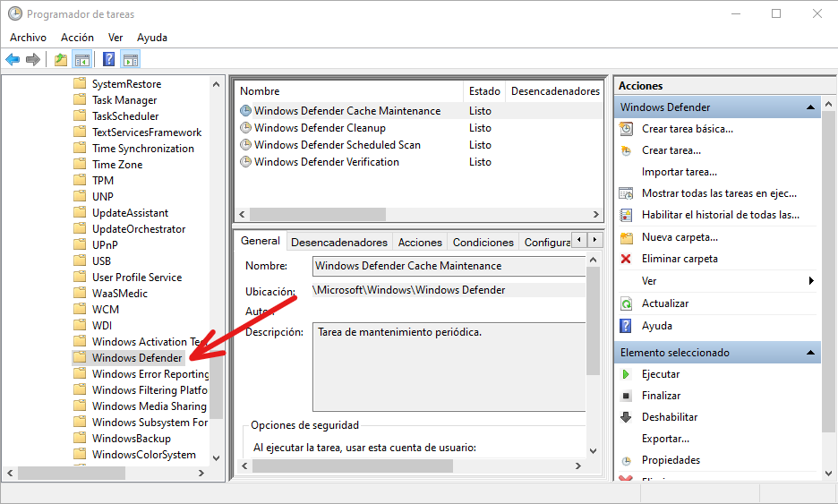
Task: Click the tab strip scroll-left arrow
Action: coord(579,240)
